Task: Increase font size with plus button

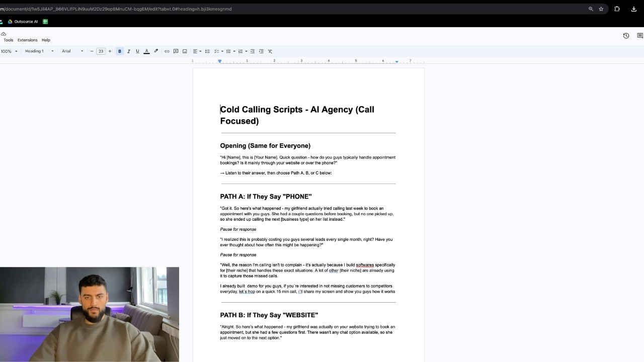Action: (110, 51)
